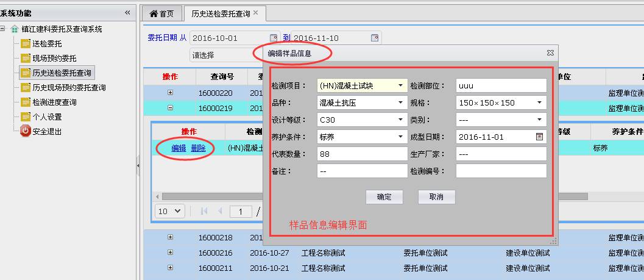The height and width of the screenshot is (280, 644).
Task: Open end date calendar picker after 2016-11-10
Action: [x=375, y=38]
